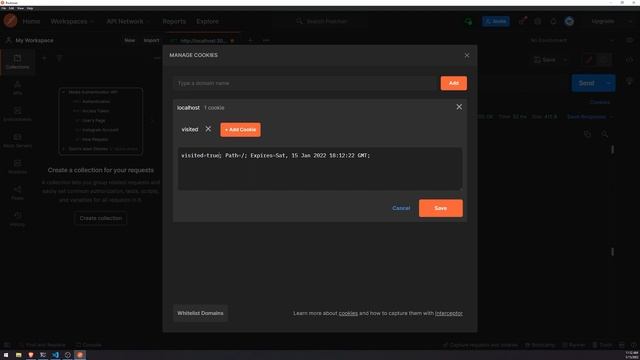Click the New button in My Workspace
Screen dimensions: 640x360
[129, 40]
